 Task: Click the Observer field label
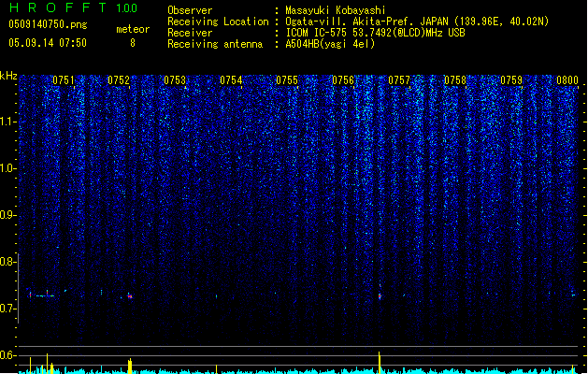click(x=190, y=10)
